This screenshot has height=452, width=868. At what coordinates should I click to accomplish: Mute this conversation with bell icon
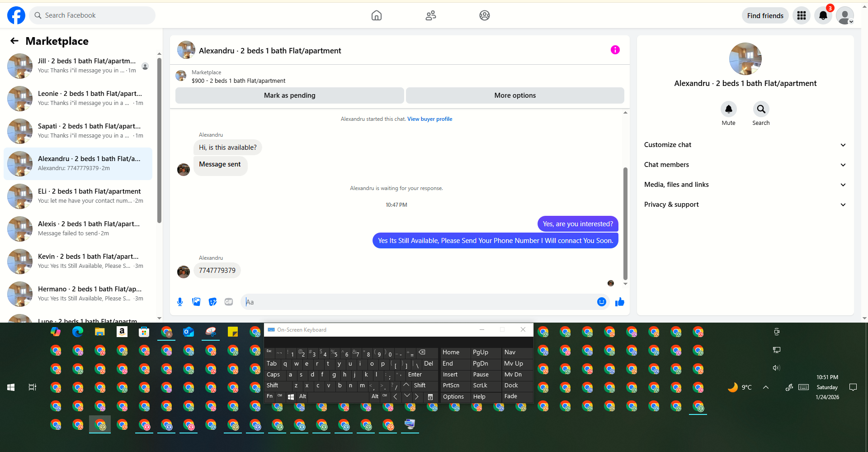[729, 109]
